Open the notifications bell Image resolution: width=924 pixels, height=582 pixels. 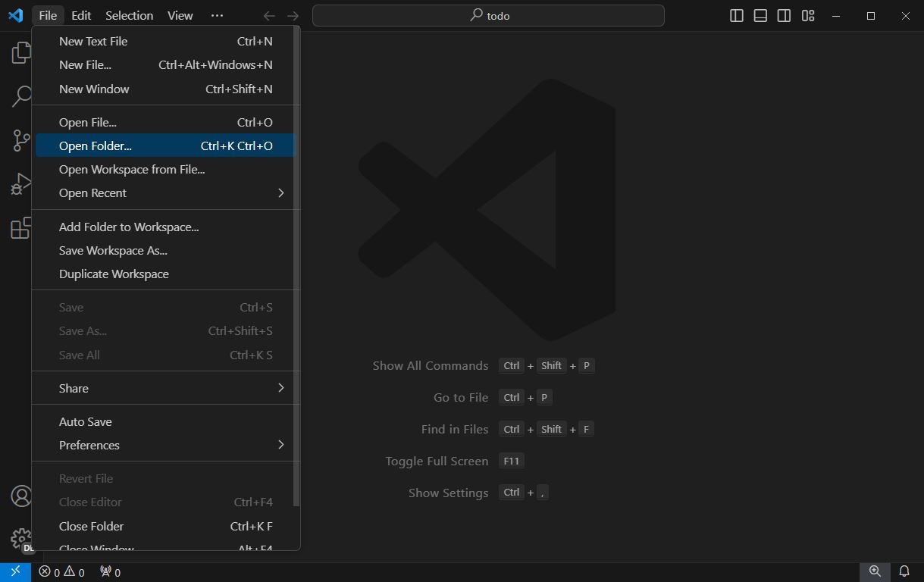904,572
